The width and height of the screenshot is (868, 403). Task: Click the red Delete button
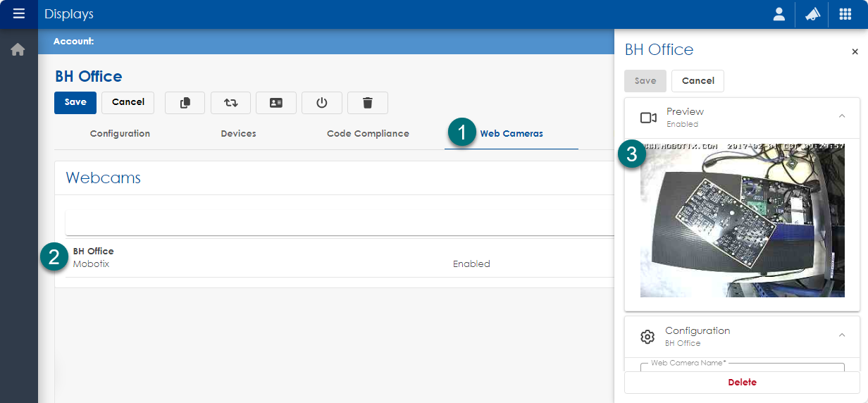click(742, 383)
